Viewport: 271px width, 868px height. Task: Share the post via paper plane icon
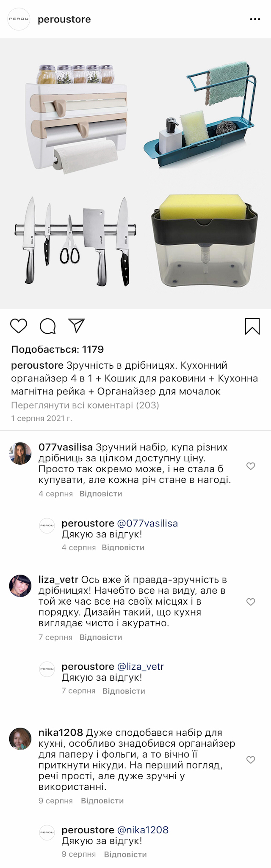(77, 326)
